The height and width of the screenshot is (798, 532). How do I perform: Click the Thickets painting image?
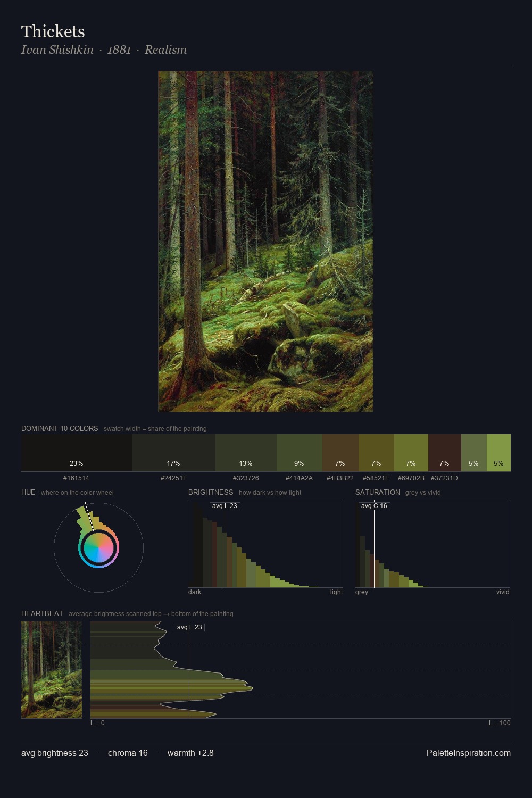[x=265, y=242]
